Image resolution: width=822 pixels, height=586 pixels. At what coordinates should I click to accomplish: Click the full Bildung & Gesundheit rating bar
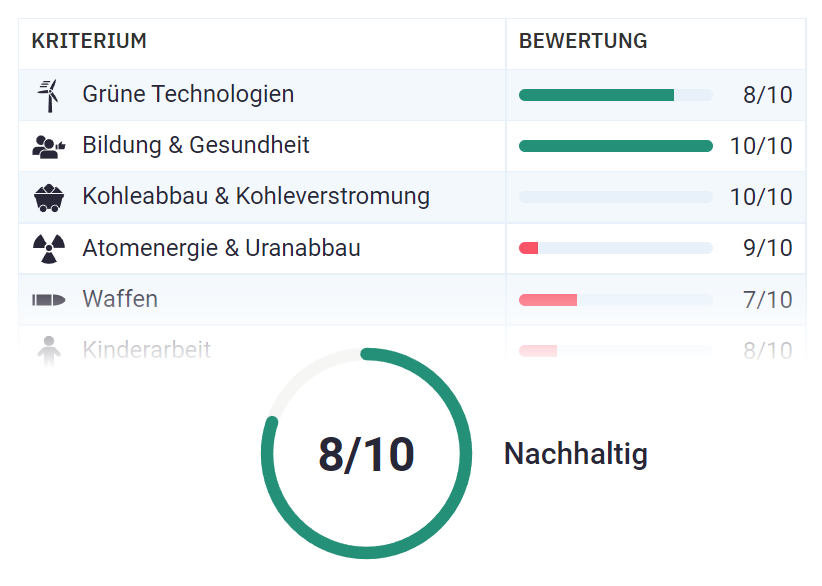[x=615, y=146]
